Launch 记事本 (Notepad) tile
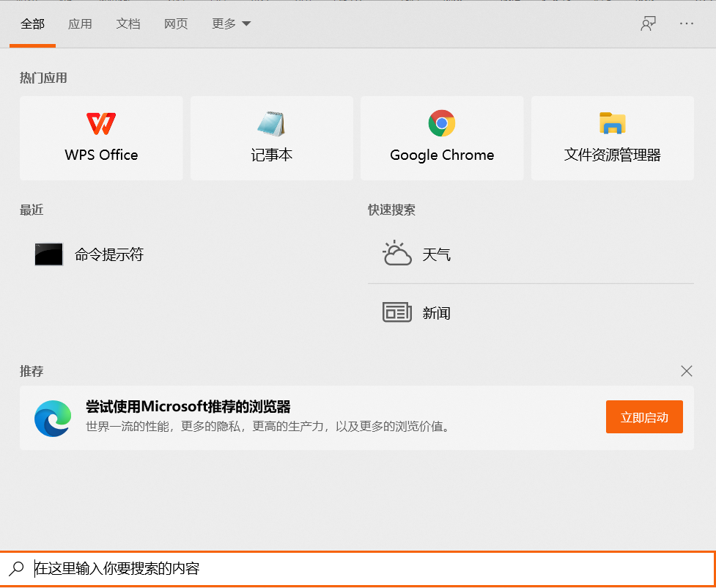 click(x=272, y=138)
